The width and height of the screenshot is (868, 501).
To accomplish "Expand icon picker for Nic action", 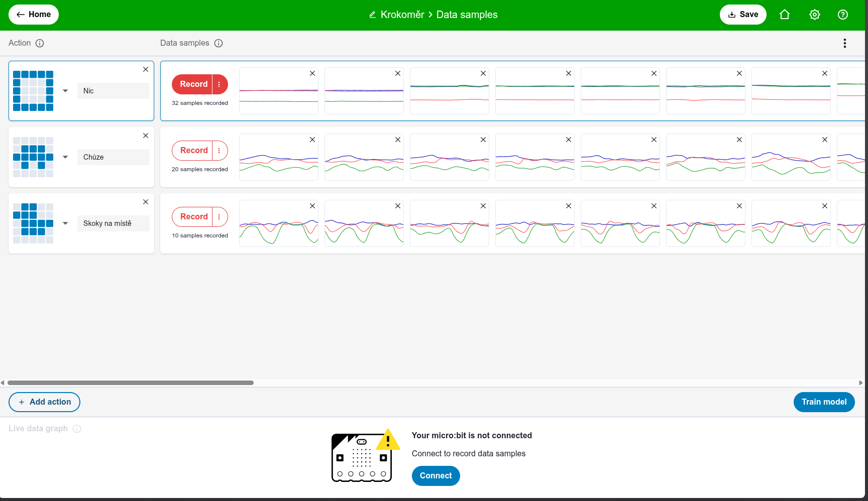I will tap(65, 91).
